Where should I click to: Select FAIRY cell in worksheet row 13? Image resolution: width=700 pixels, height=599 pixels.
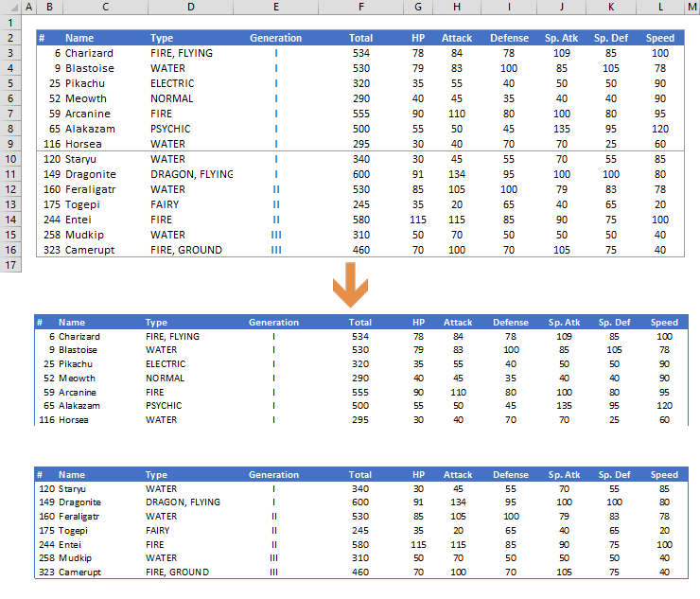[191, 204]
